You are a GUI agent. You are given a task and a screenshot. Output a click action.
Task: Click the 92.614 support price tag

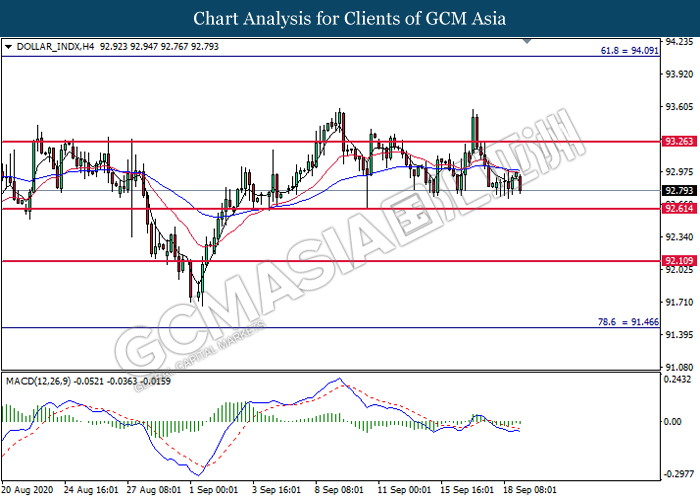coord(679,208)
